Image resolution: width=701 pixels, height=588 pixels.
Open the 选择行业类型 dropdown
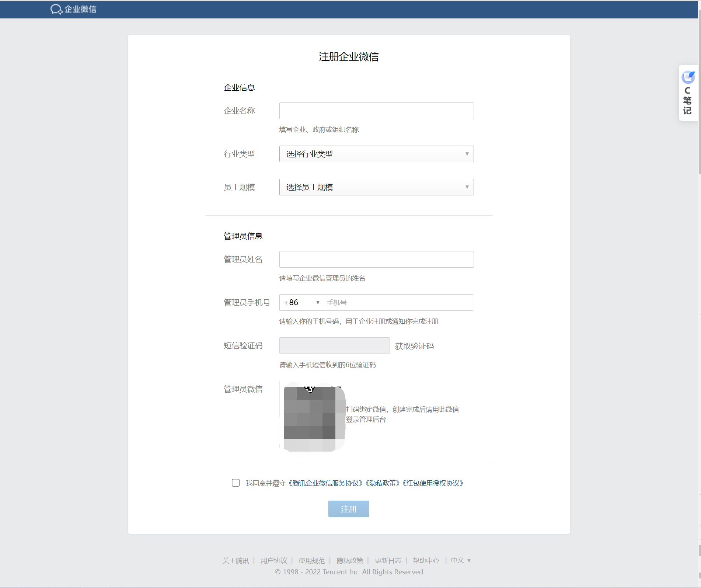(x=376, y=154)
